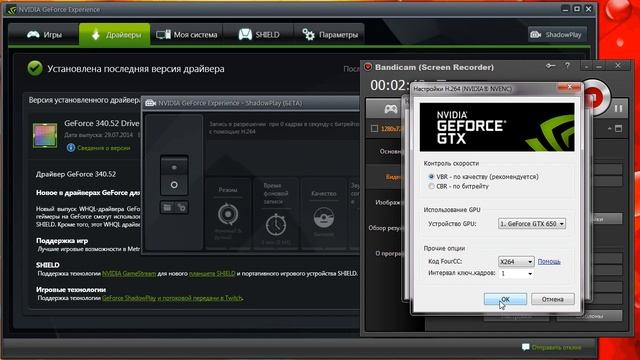Click the Драйвер GeForce 340.52 heading text
The image size is (640, 360).
pos(76,174)
